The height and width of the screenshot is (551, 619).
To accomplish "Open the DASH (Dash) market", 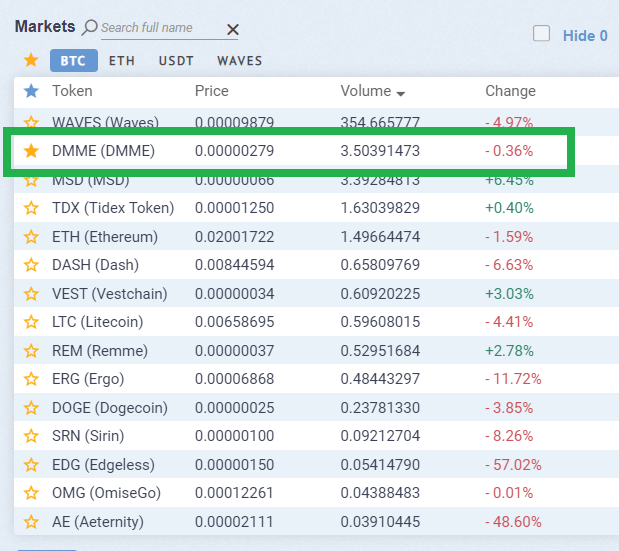I will [96, 265].
